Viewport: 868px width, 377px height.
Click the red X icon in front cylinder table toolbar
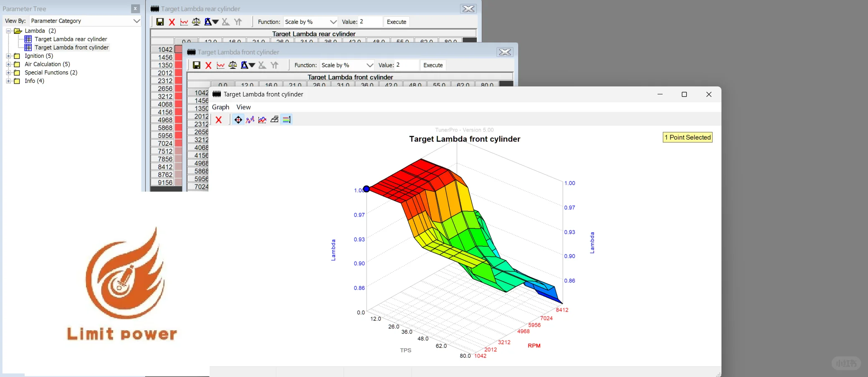(x=208, y=65)
